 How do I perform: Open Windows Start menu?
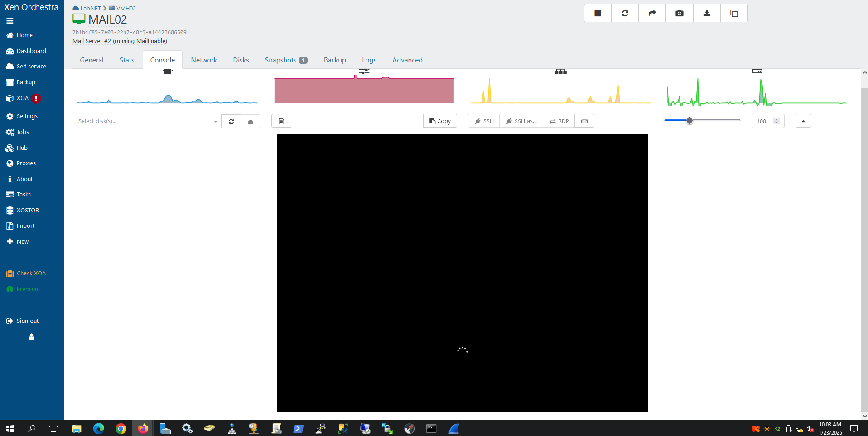[x=10, y=428]
